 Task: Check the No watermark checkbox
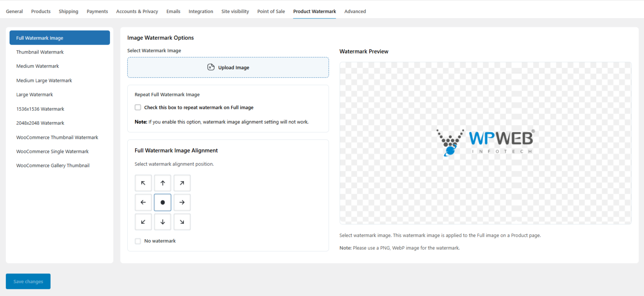138,241
